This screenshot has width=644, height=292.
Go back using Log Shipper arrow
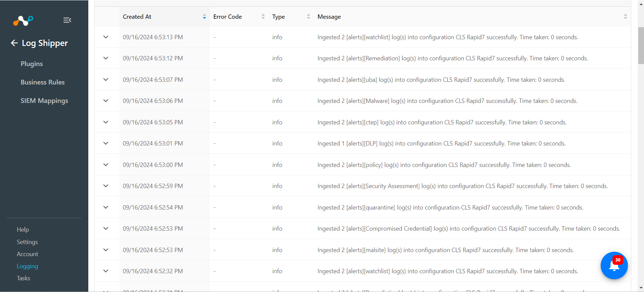click(x=14, y=43)
